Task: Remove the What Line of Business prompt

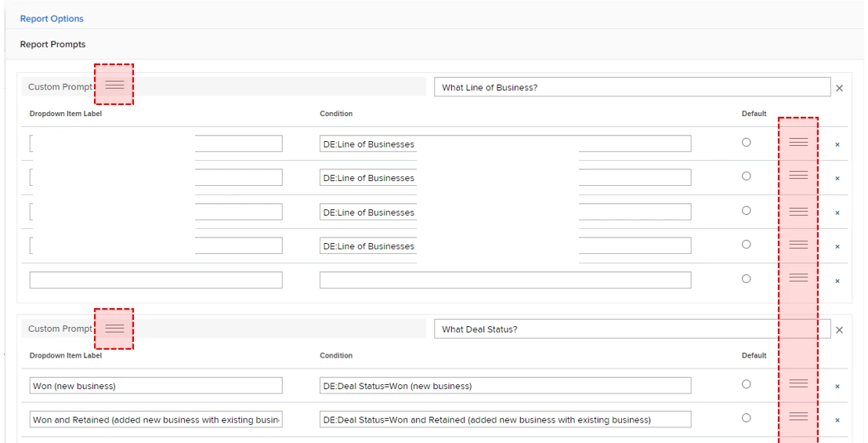Action: pyautogui.click(x=839, y=89)
